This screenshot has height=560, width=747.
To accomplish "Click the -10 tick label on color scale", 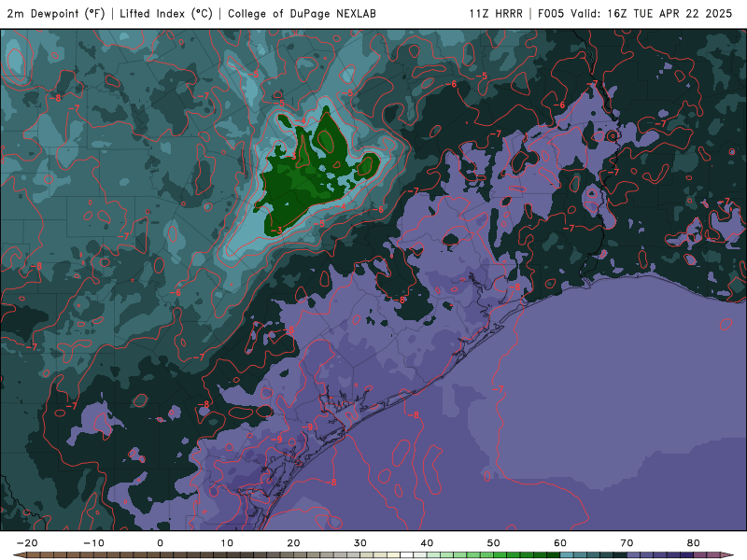I will point(93,543).
